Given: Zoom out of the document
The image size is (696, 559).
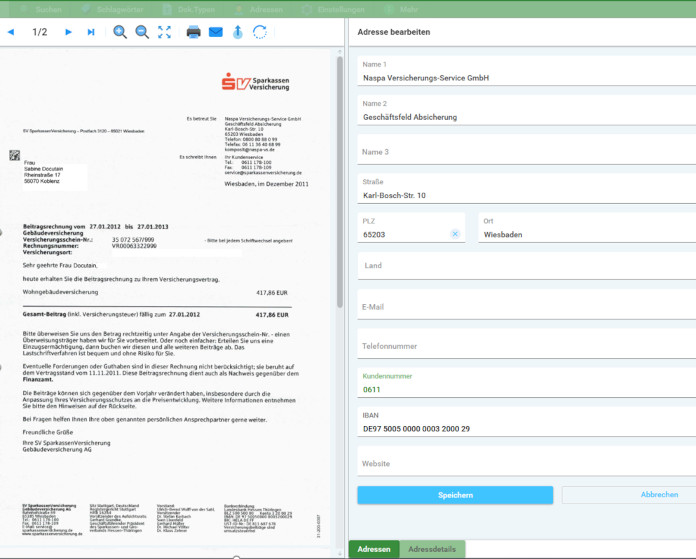Looking at the screenshot, I should 142,32.
